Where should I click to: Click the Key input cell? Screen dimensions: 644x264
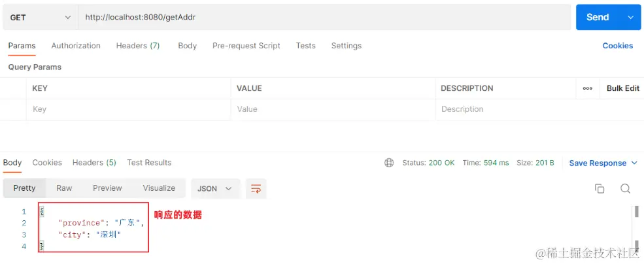coord(129,110)
